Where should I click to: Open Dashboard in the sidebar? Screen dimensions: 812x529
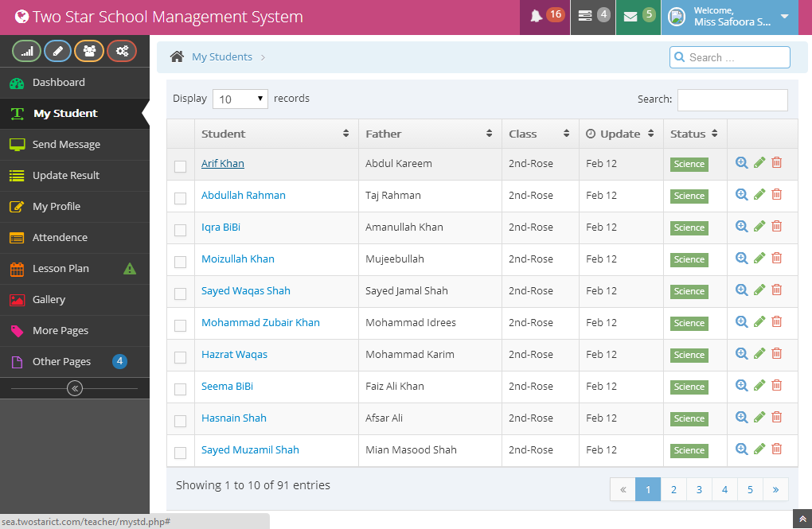point(75,82)
